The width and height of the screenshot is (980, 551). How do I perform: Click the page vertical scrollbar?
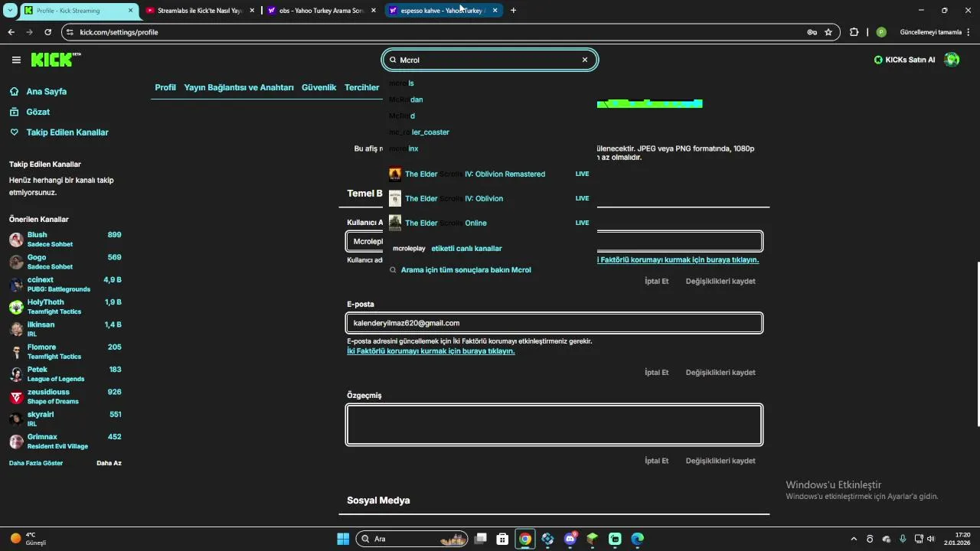(978, 344)
